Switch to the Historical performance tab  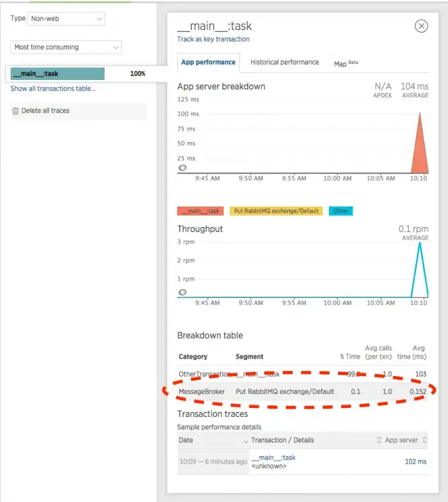coord(284,63)
